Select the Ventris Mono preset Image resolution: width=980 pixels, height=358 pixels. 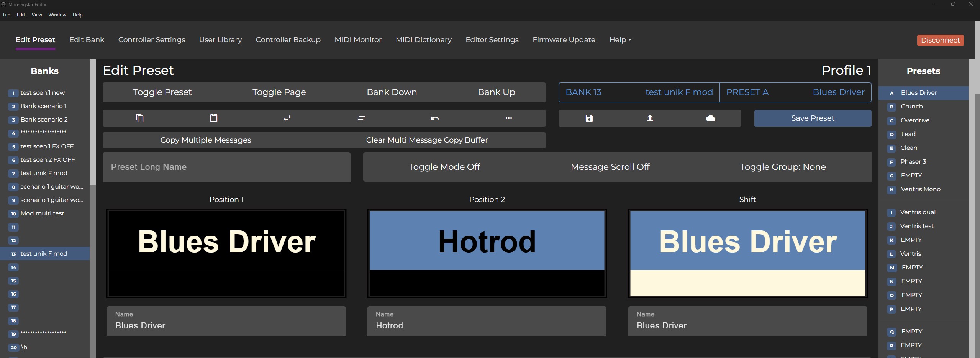923,189
